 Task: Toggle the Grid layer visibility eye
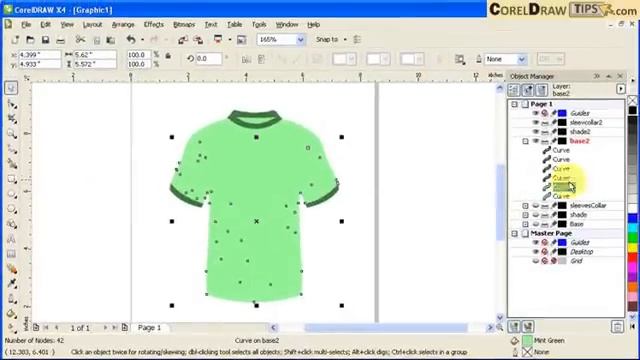(536, 261)
